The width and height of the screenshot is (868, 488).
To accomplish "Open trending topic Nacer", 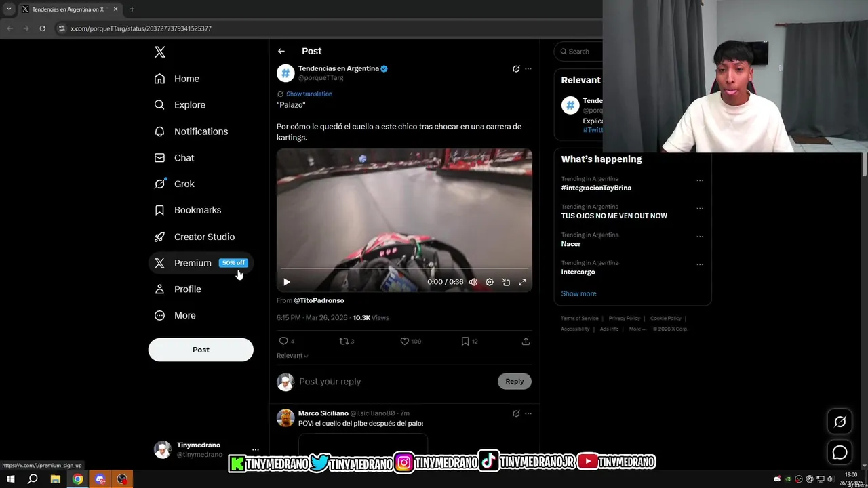I will click(x=571, y=244).
